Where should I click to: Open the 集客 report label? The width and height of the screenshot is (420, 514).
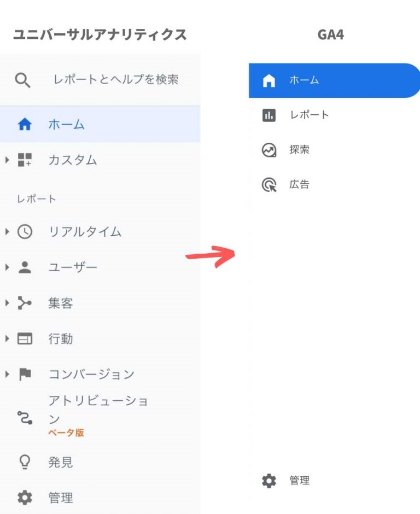point(61,303)
